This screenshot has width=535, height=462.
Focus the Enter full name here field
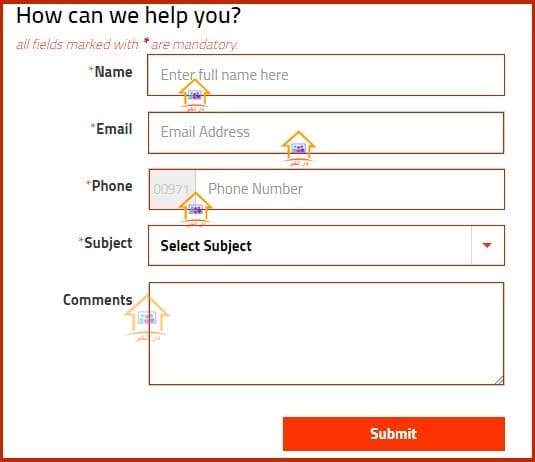(326, 75)
